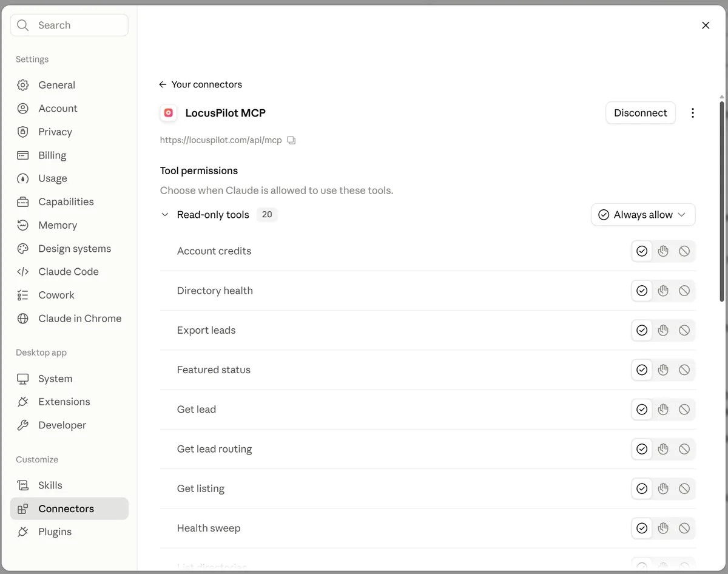The image size is (728, 574).
Task: Set Get lead routing to needs approval
Action: [663, 449]
